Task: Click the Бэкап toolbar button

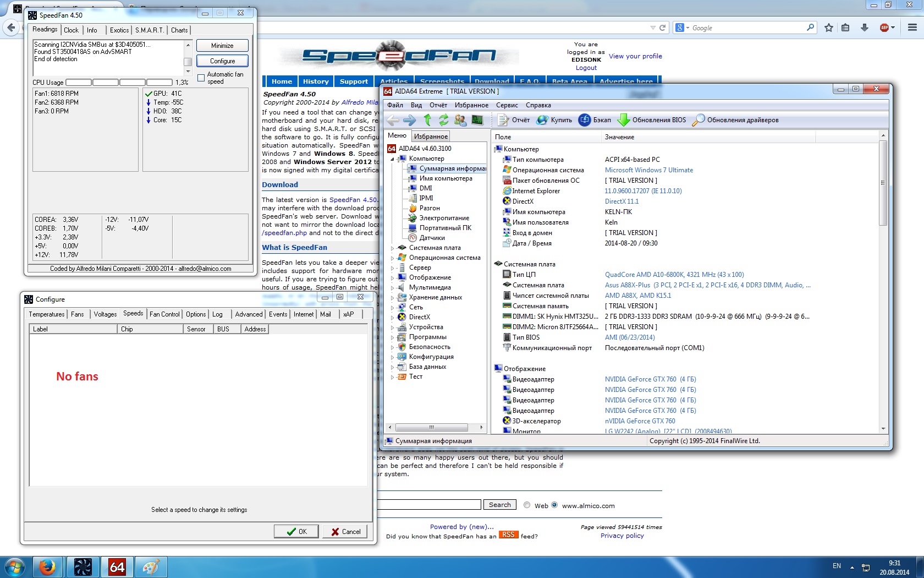Action: pos(595,120)
